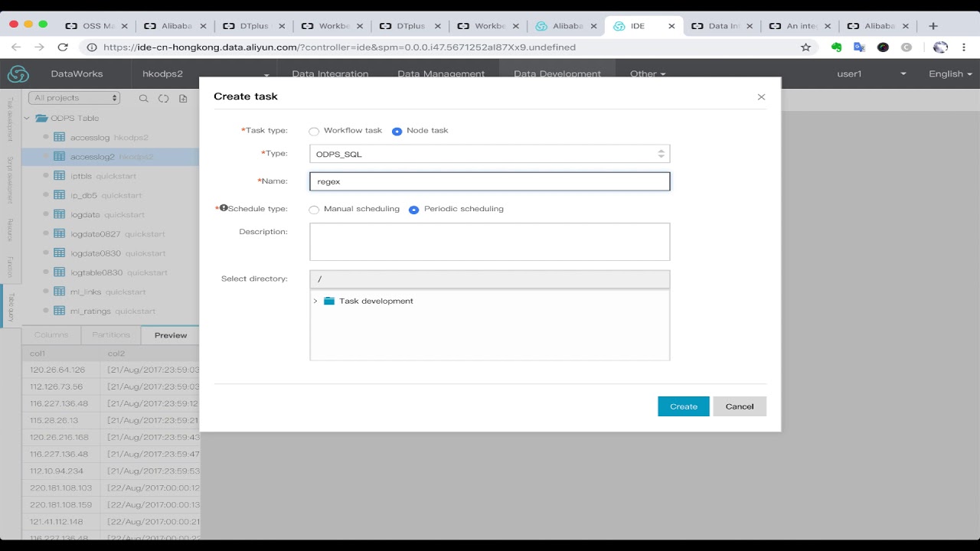
Task: Click the refresh icon in the table panel
Action: [163, 98]
